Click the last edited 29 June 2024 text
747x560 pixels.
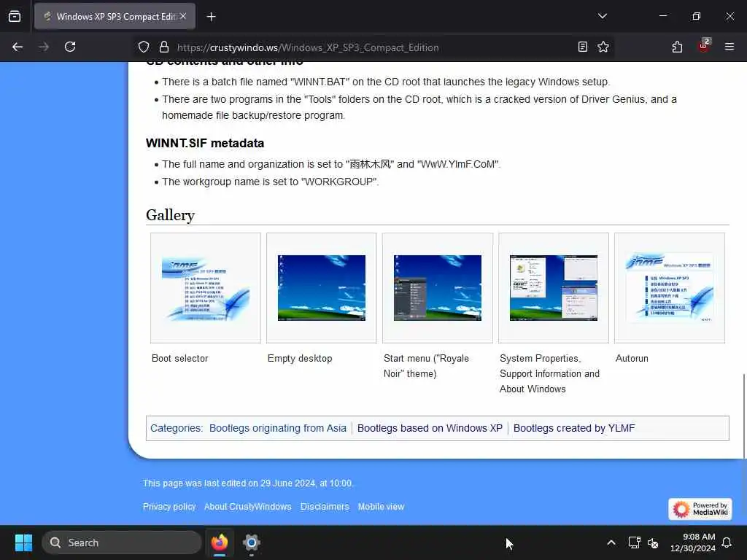point(248,483)
